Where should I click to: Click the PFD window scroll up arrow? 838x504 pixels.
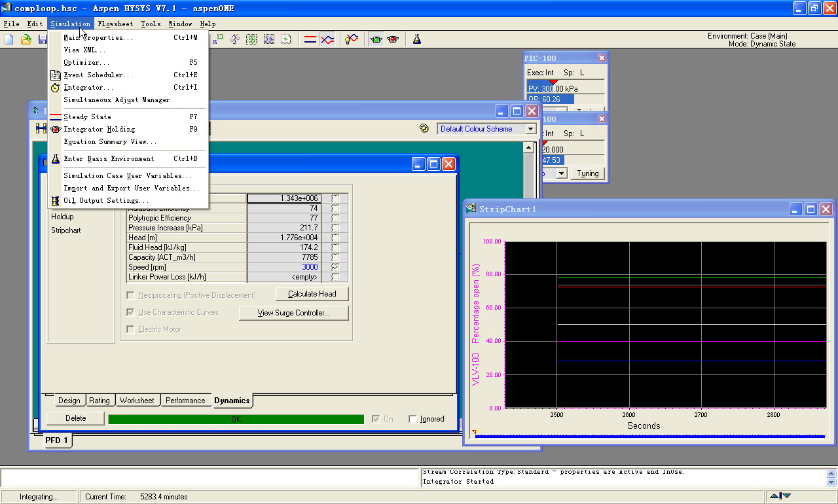(529, 148)
